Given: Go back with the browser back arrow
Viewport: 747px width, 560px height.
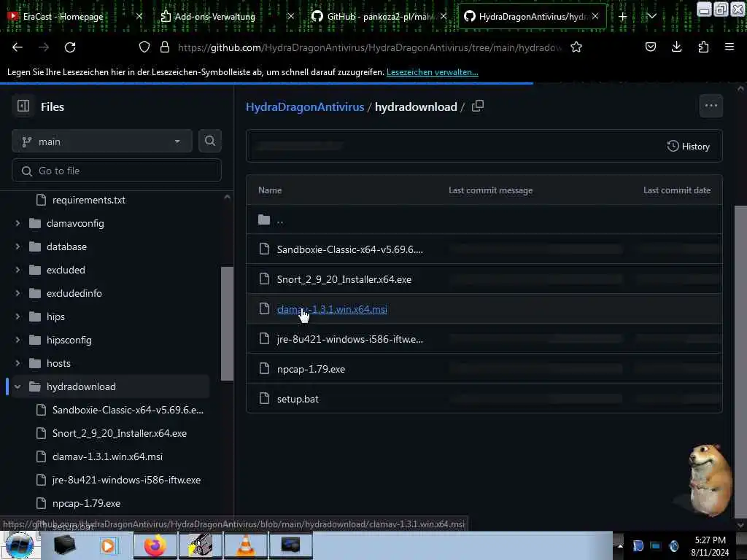Looking at the screenshot, I should pyautogui.click(x=18, y=47).
